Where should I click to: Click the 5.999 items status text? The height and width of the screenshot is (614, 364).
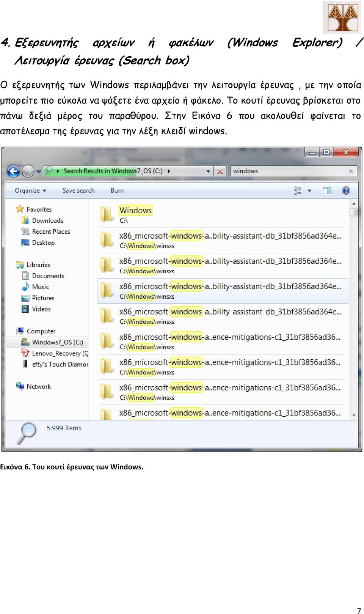pos(64,428)
